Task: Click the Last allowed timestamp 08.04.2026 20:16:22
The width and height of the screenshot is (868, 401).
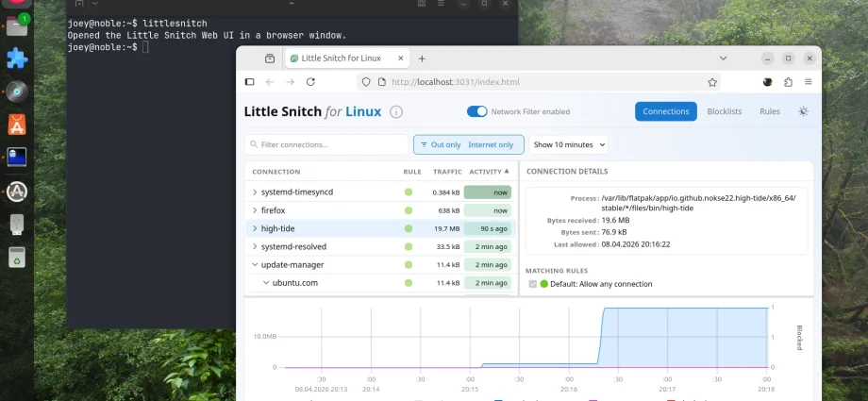Action: pos(636,244)
